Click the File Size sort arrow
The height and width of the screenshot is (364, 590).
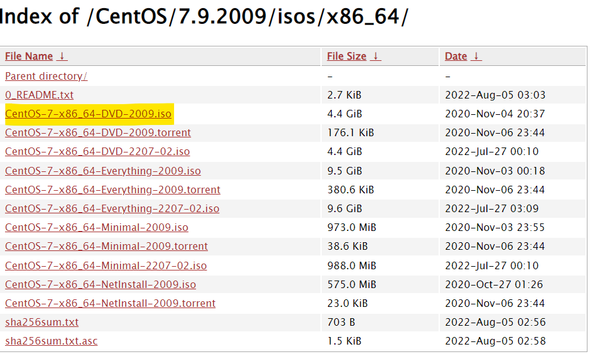click(x=376, y=56)
